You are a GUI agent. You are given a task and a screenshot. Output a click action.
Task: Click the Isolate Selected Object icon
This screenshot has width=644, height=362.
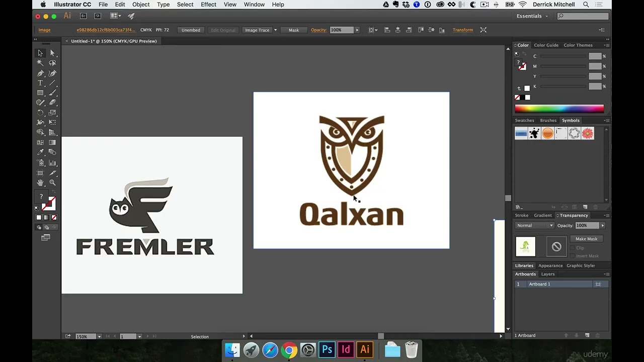[x=483, y=30]
